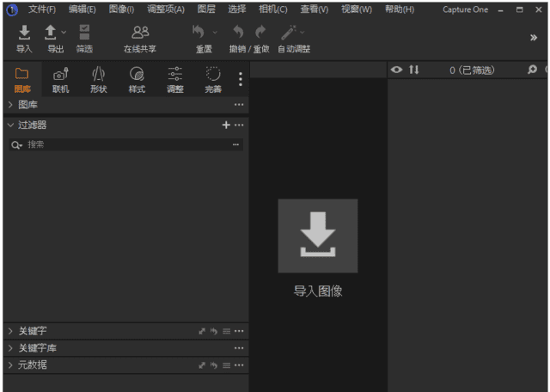550x392 pixels.
Task: Switch to the 完善 refine tool tab
Action: (x=213, y=80)
